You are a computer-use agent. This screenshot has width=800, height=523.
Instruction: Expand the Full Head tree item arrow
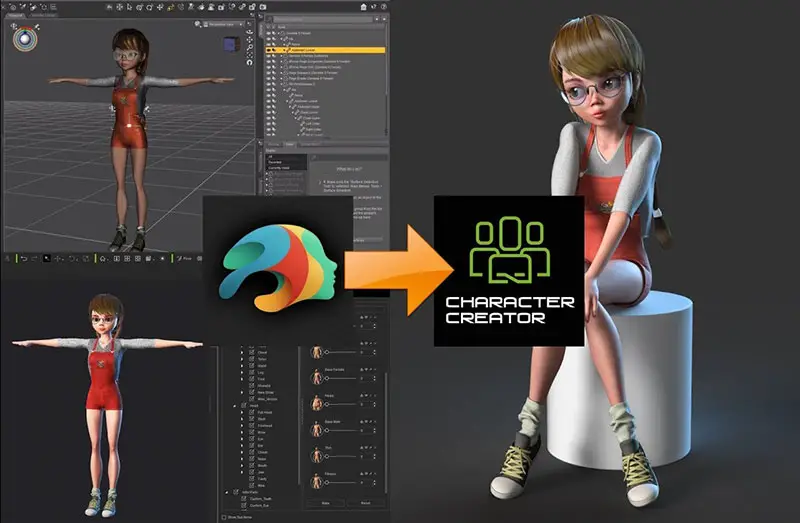point(242,412)
